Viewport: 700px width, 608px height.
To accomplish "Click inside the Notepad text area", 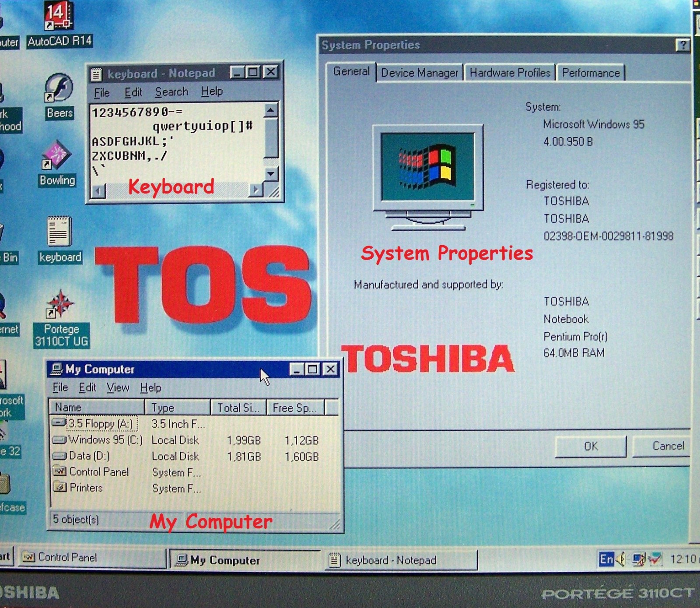I will (176, 142).
